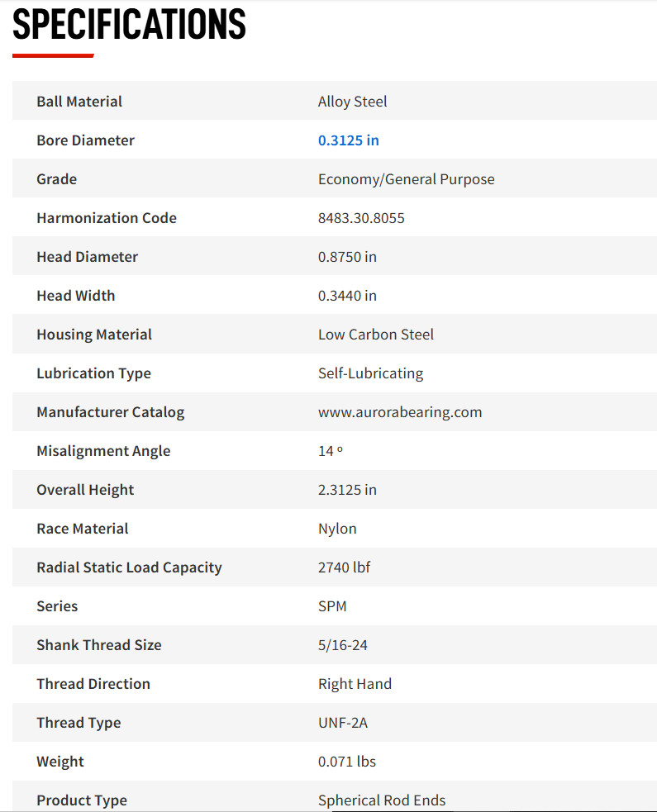
Task: Select the www.aurorabearing.com catalog text
Action: click(400, 412)
